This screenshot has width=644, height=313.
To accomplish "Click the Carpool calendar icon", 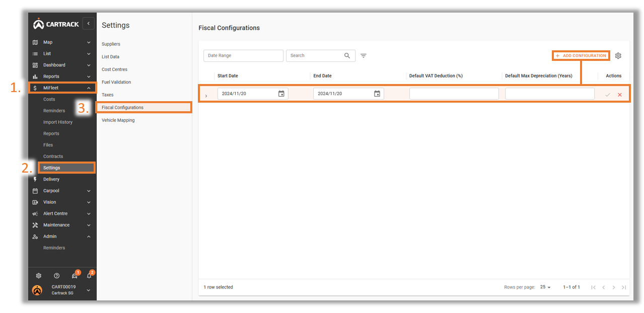I will coord(35,191).
